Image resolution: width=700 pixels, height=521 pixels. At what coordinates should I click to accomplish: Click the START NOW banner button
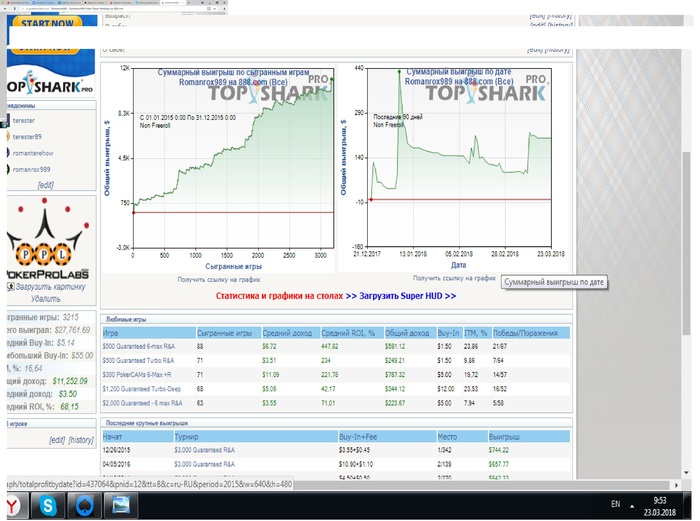47,21
